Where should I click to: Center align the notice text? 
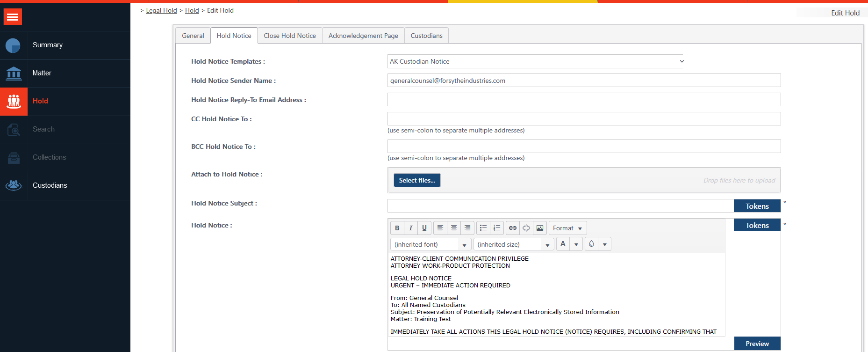click(x=453, y=228)
